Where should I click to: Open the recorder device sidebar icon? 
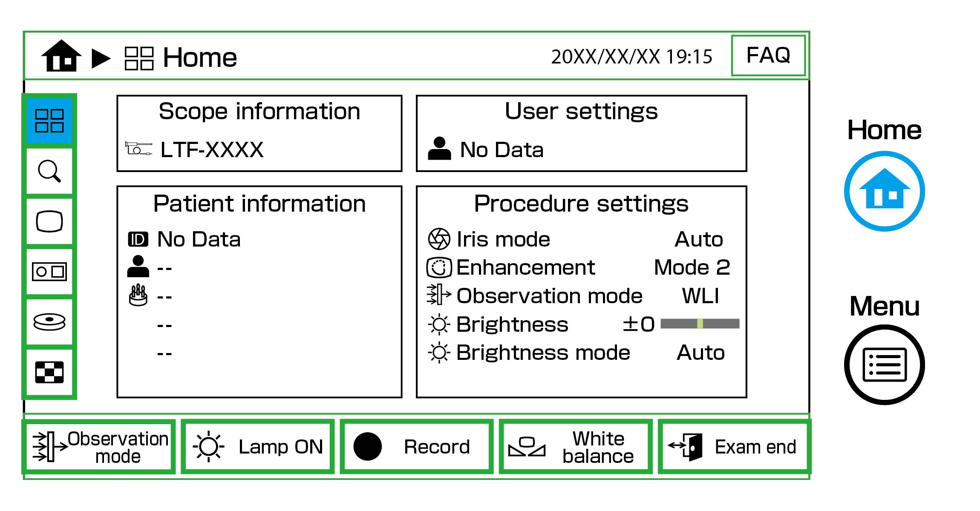(49, 272)
